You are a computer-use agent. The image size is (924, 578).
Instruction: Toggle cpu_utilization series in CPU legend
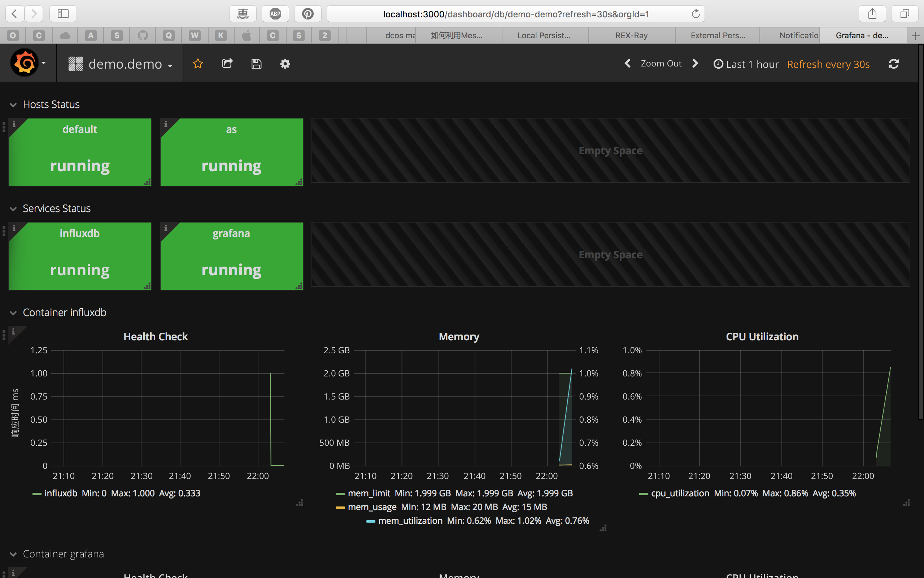pos(680,493)
